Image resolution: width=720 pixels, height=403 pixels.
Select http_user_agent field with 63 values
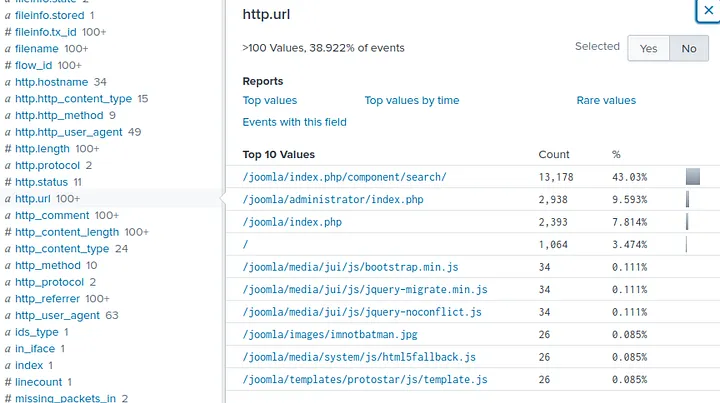click(x=57, y=315)
